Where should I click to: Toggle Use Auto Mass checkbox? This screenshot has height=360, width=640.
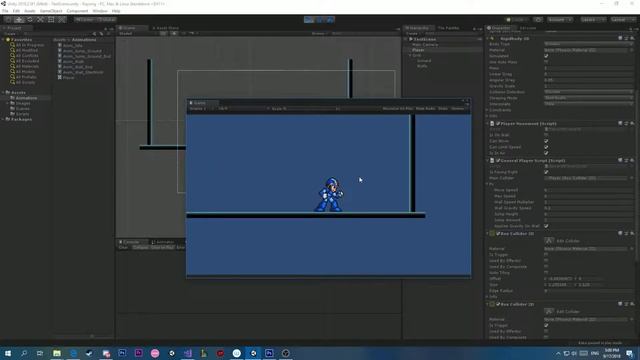click(x=546, y=62)
